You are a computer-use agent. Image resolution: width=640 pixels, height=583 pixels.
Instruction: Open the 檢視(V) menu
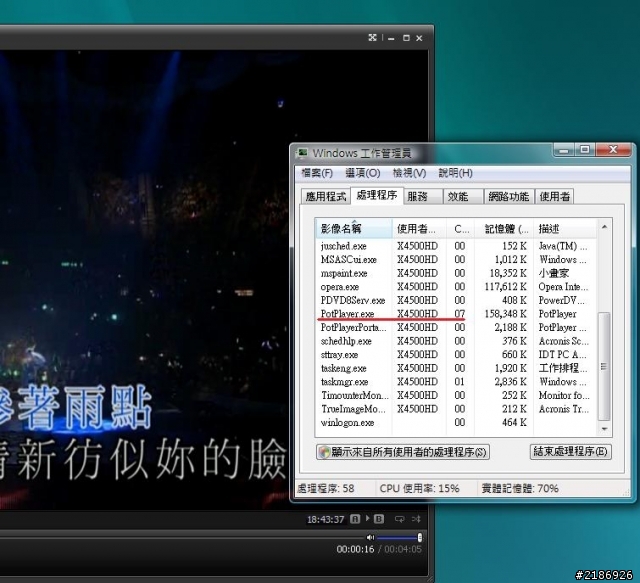click(409, 173)
